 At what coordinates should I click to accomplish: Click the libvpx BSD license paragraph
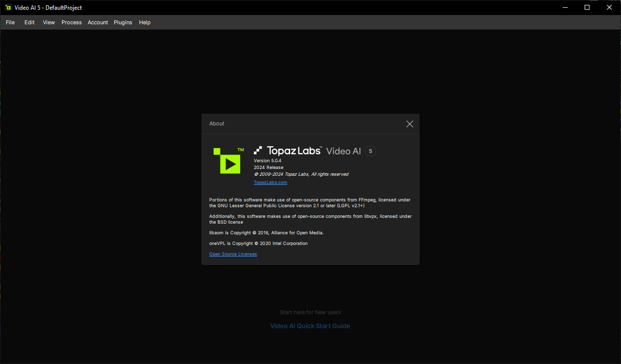click(x=310, y=219)
